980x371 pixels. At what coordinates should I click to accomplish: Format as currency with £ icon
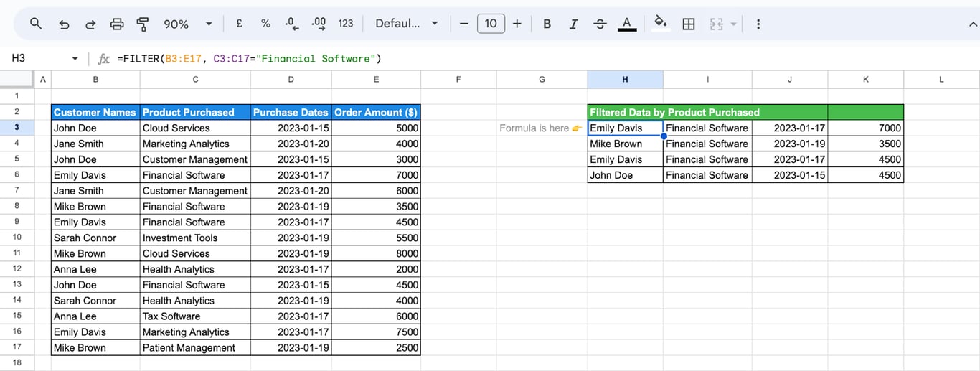[x=239, y=24]
